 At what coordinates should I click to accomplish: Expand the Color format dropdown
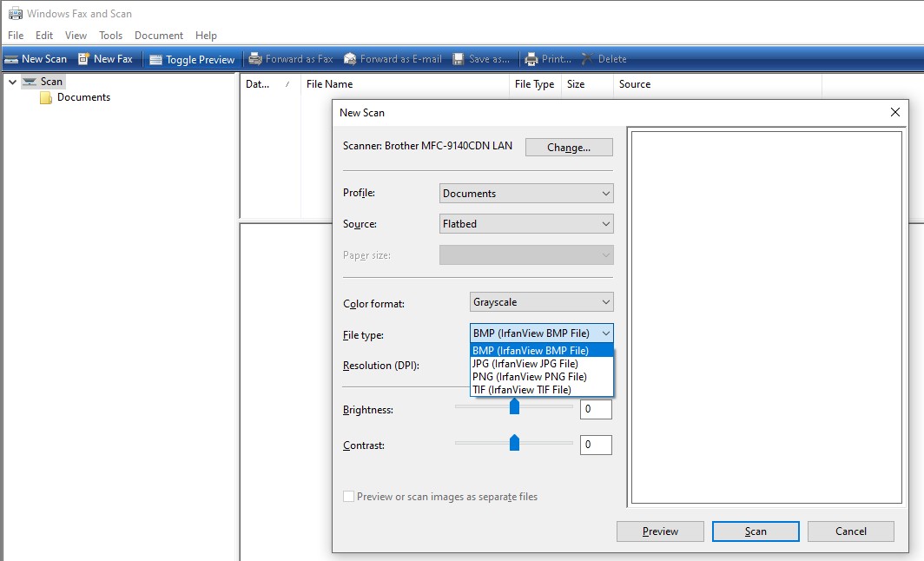541,302
